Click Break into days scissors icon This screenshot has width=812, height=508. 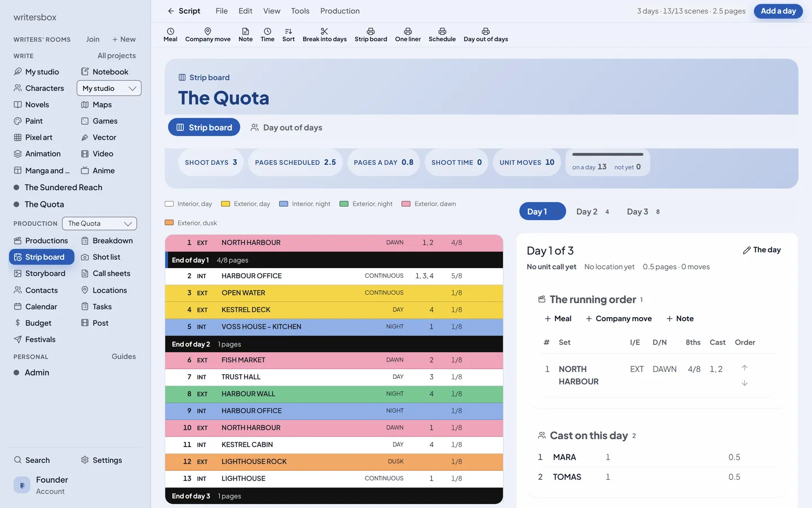click(324, 32)
